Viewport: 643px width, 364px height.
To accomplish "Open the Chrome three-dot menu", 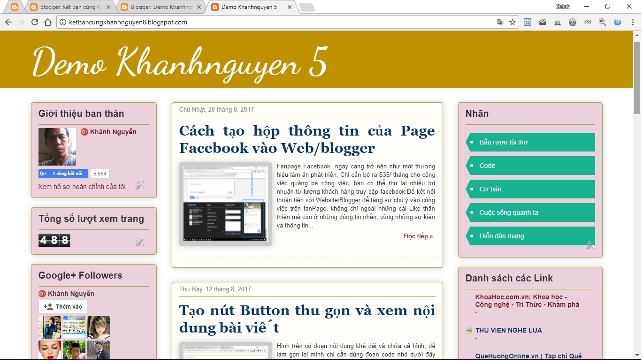I will tap(633, 22).
